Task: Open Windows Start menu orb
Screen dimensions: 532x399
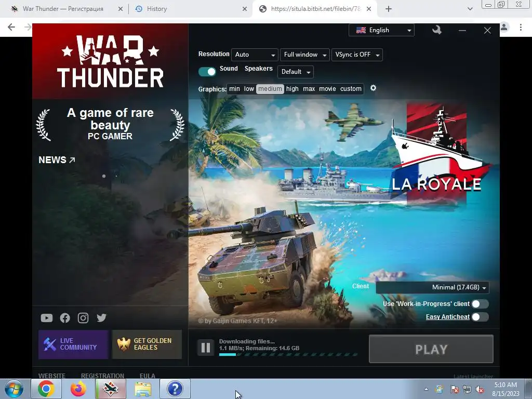Action: pos(14,389)
